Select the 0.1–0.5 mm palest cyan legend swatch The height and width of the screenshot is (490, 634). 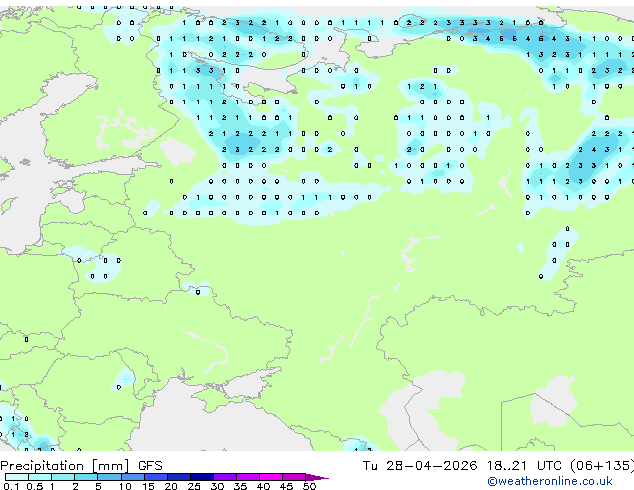click(x=17, y=477)
